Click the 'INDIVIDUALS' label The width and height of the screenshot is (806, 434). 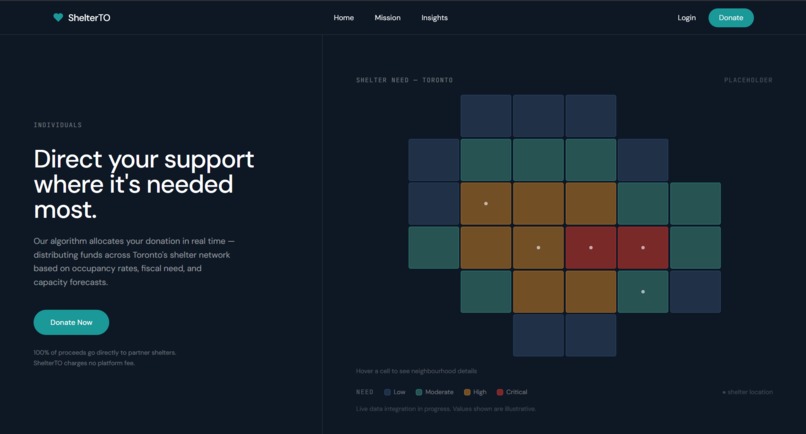click(58, 125)
